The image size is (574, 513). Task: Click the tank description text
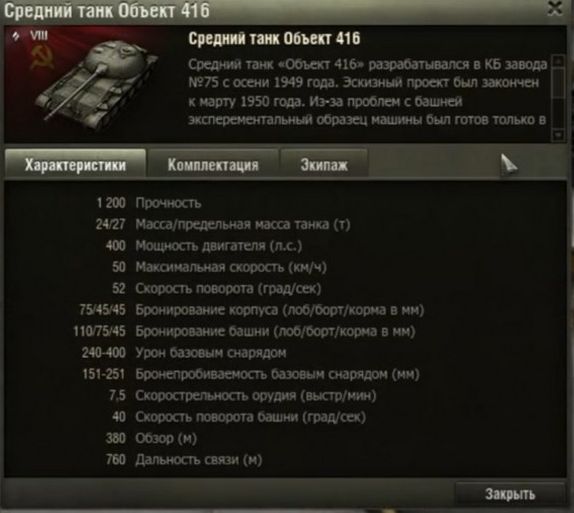click(x=368, y=92)
